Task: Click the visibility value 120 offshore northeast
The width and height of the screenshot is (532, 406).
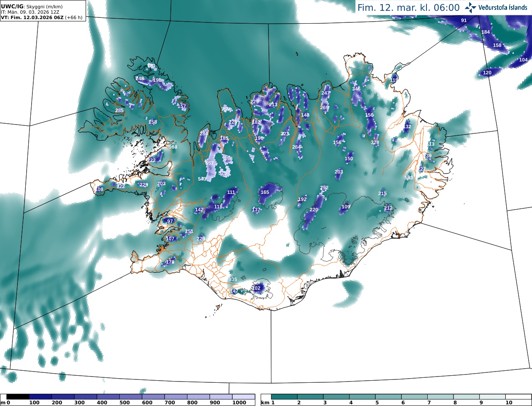Action: [x=487, y=73]
